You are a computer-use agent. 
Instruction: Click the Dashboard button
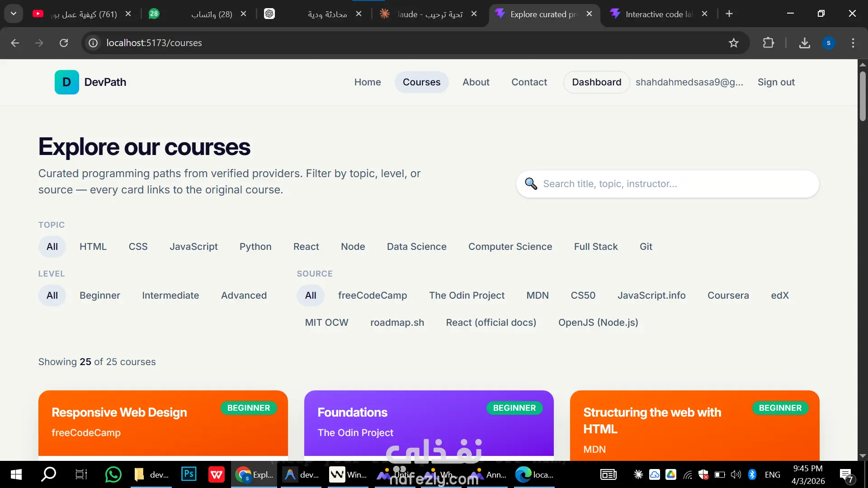pyautogui.click(x=596, y=82)
